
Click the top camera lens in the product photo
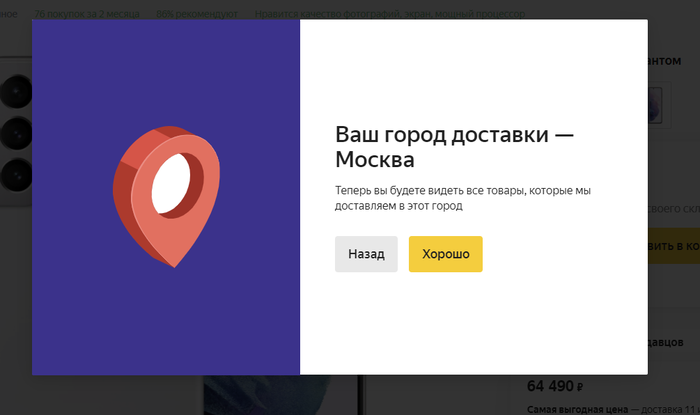pyautogui.click(x=16, y=92)
